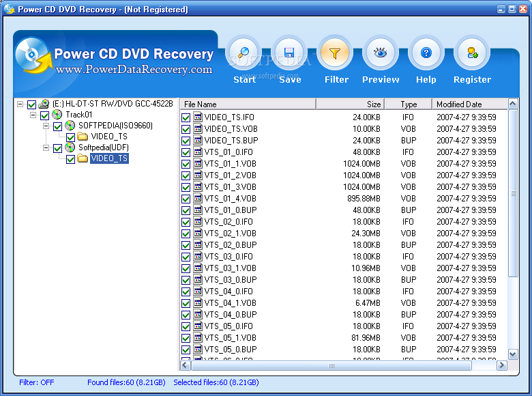Toggle the SOFTPEDIA(ISO9660) checkbox
The height and width of the screenshot is (396, 532).
58,126
